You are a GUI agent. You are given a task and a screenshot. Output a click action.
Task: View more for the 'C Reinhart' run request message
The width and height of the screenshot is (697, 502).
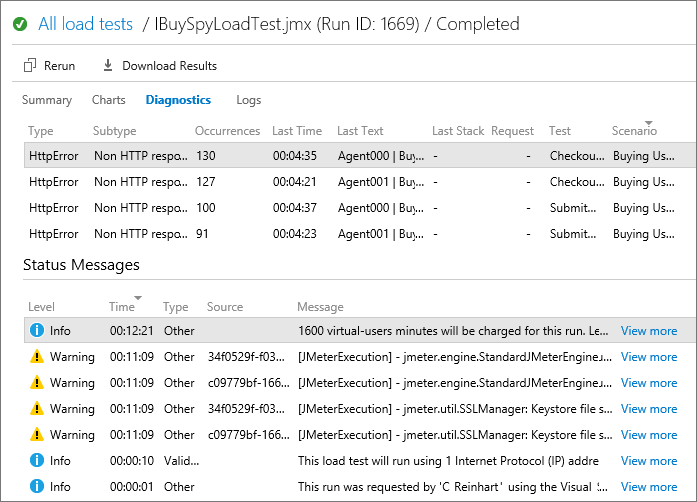(649, 487)
